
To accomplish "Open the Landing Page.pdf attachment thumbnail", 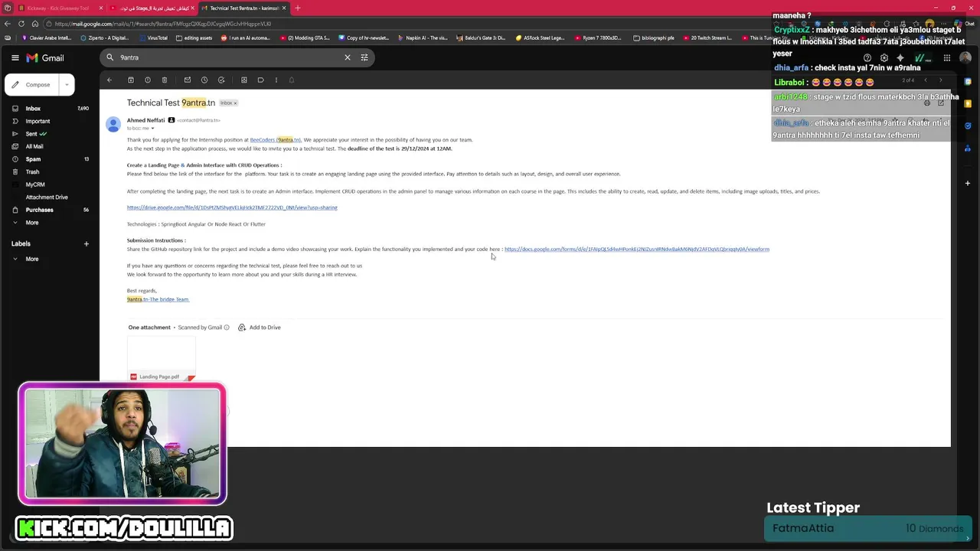I will coord(162,360).
